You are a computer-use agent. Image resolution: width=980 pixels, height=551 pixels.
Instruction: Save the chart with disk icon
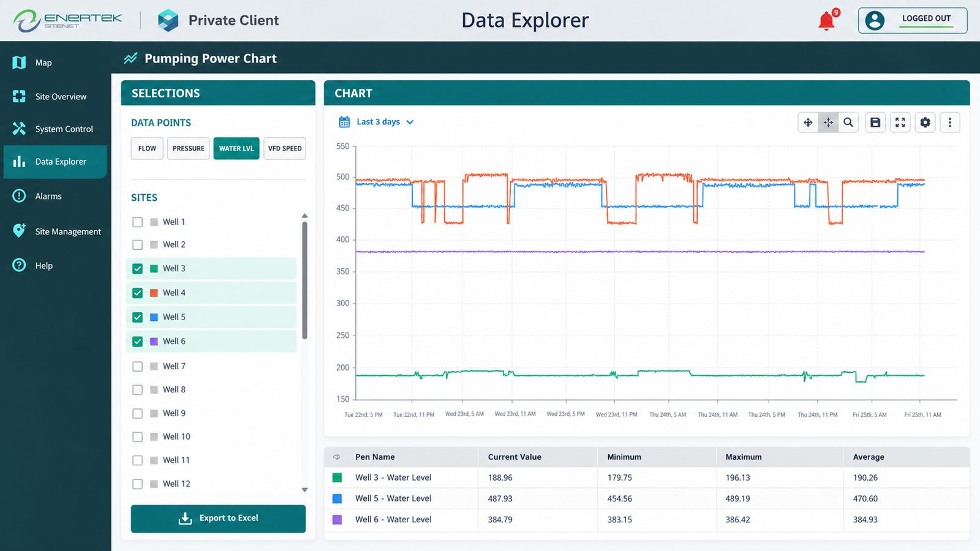pos(875,122)
